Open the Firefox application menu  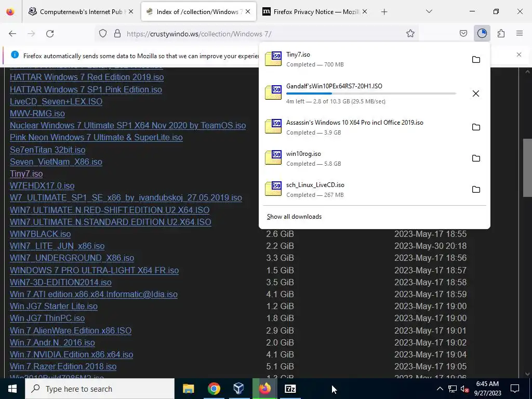[519, 34]
